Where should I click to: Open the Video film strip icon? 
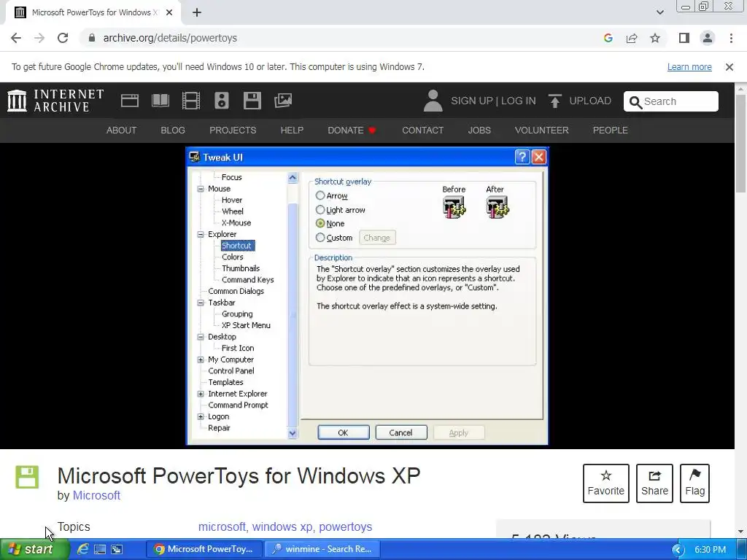[191, 101]
